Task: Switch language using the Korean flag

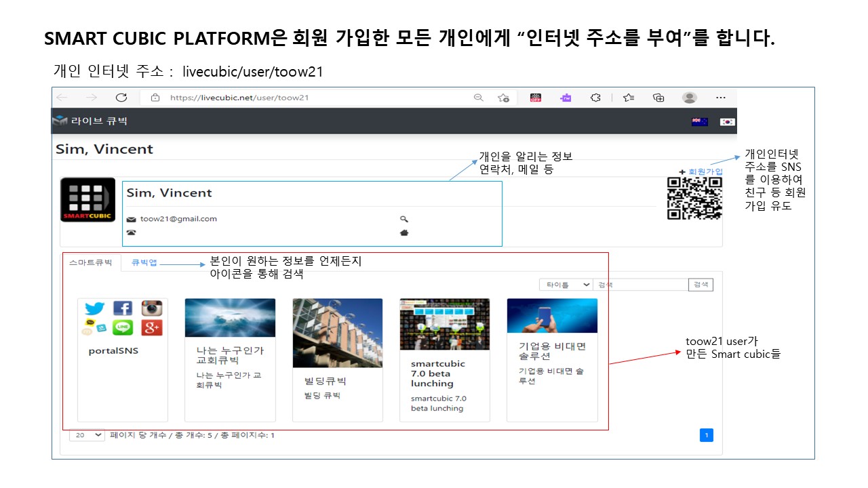Action: (x=727, y=122)
